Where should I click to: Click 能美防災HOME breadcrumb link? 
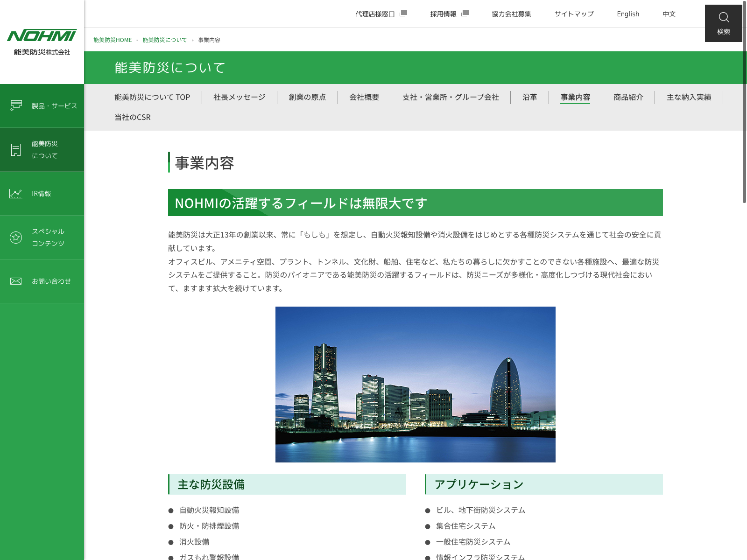(113, 40)
